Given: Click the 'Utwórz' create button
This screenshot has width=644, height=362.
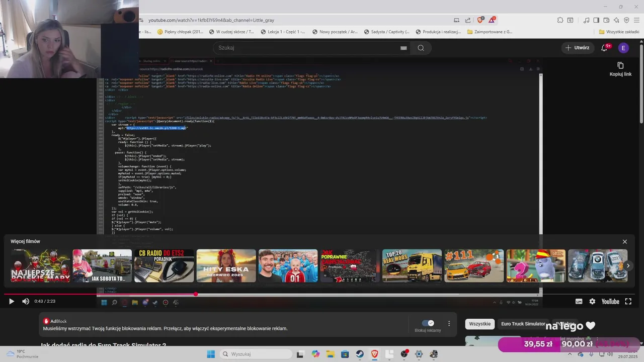Looking at the screenshot, I should 577,48.
